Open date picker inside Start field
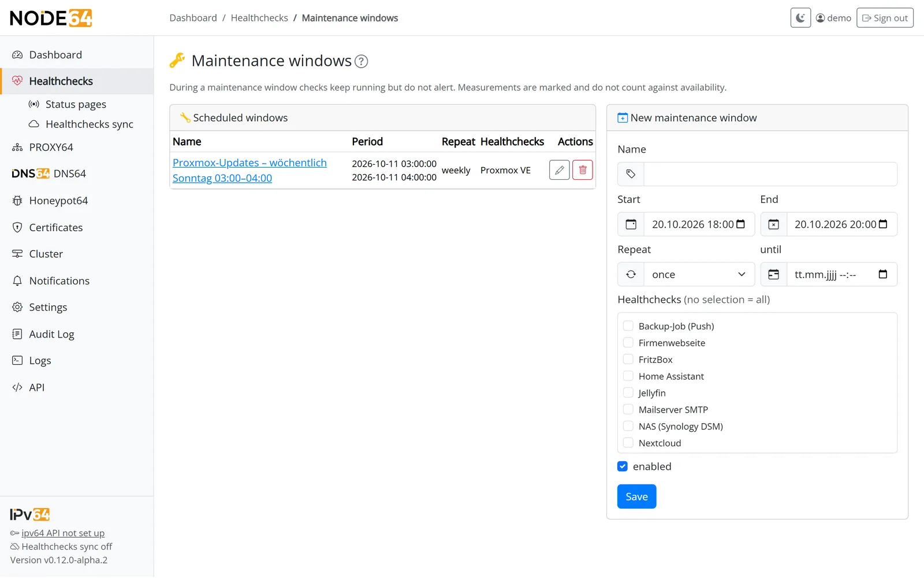The width and height of the screenshot is (924, 578). click(x=741, y=224)
